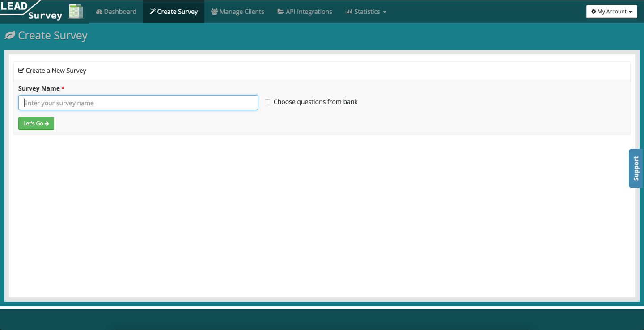Enable the Choose questions from bank checkbox
Screen dimensions: 644x330
click(x=267, y=102)
